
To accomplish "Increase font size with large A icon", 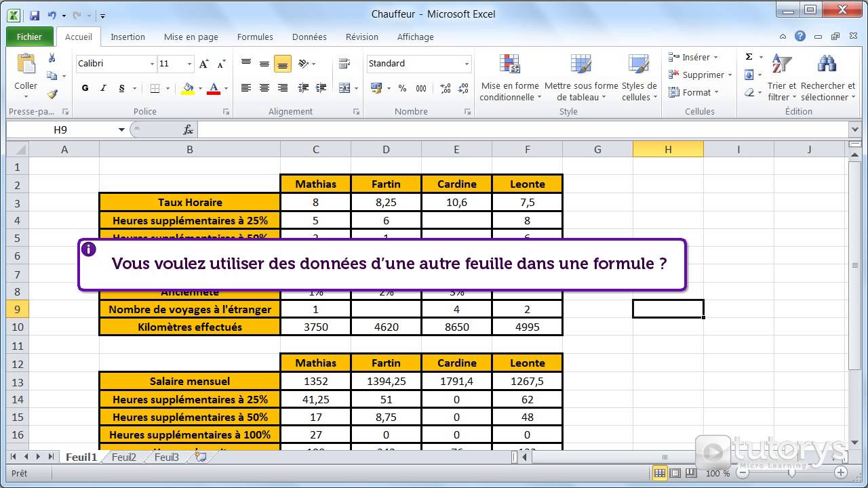I will (x=203, y=64).
